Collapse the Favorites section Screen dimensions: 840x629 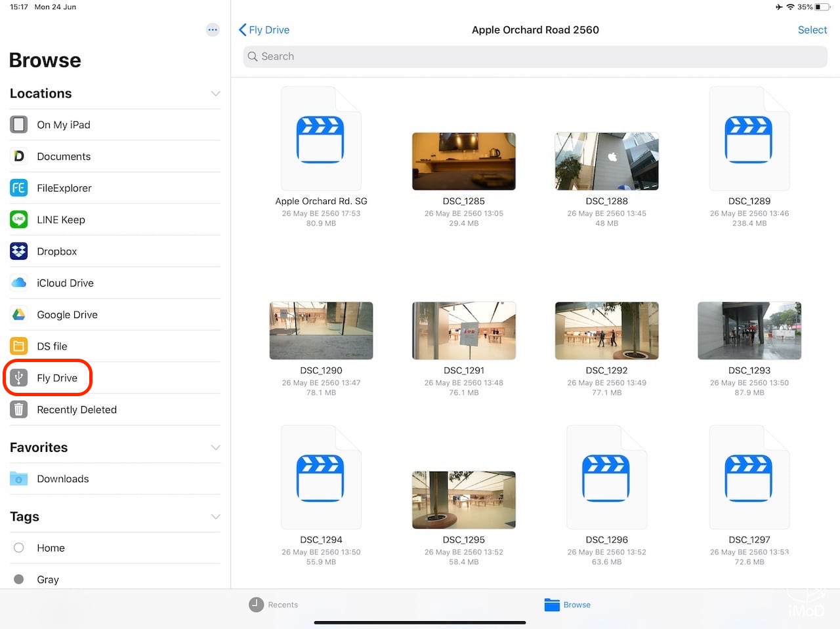click(215, 447)
